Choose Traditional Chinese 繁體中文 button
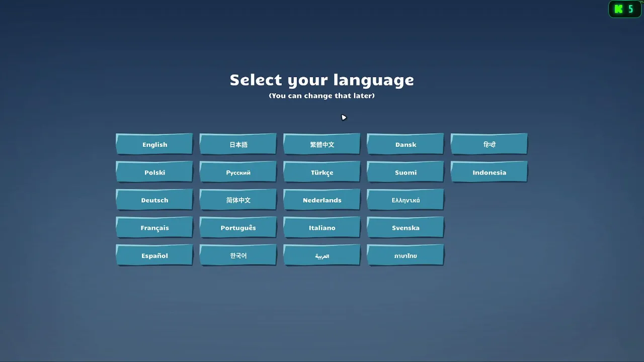Screen dimensions: 644x362 click(x=322, y=144)
